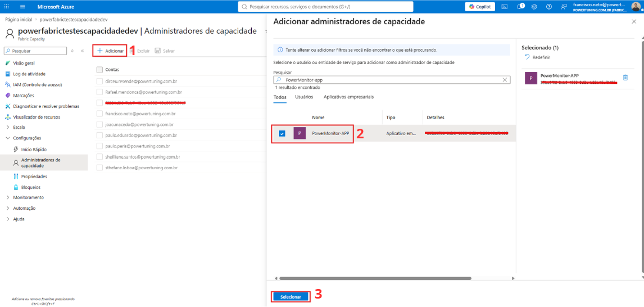Click the Adicionar plus button
The height and width of the screenshot is (307, 644).
(110, 51)
